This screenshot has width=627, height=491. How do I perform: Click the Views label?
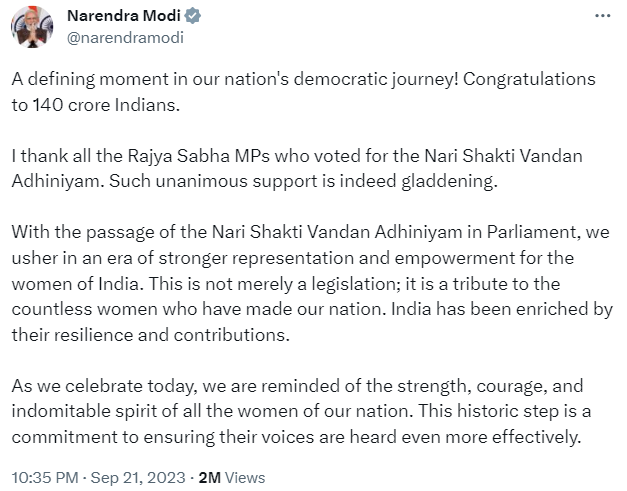tap(245, 477)
